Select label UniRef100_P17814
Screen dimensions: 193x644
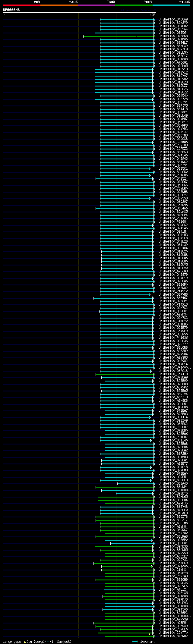point(173,364)
